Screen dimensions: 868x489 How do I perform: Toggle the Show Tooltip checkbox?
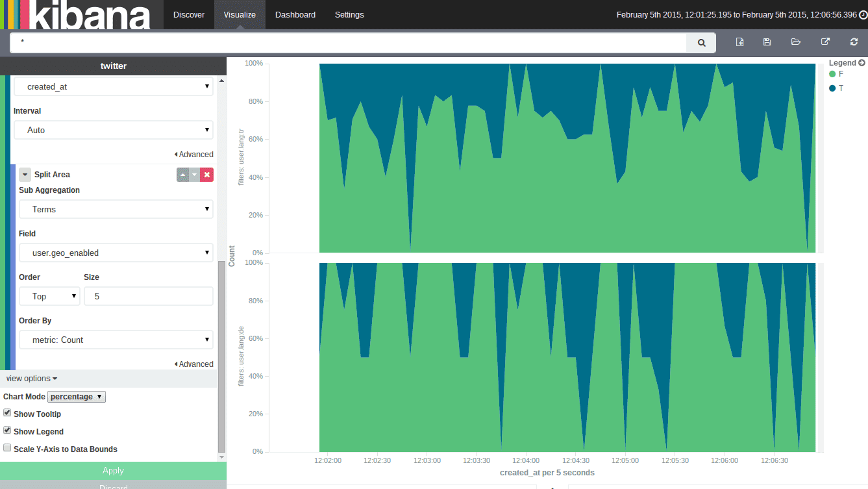click(7, 413)
